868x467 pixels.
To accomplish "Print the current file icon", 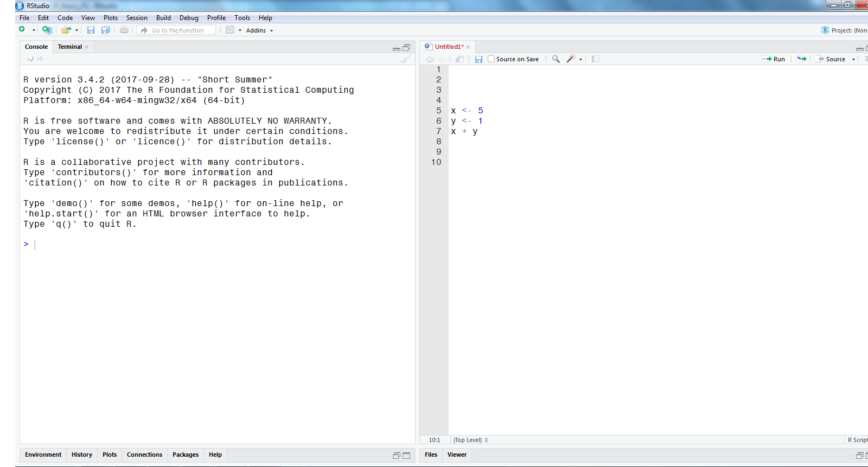I will [124, 30].
